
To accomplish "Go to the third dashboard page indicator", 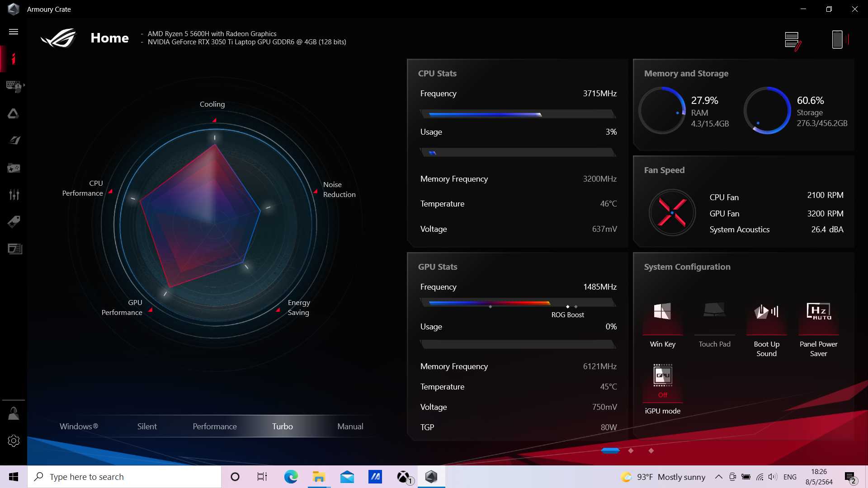I will 651,450.
